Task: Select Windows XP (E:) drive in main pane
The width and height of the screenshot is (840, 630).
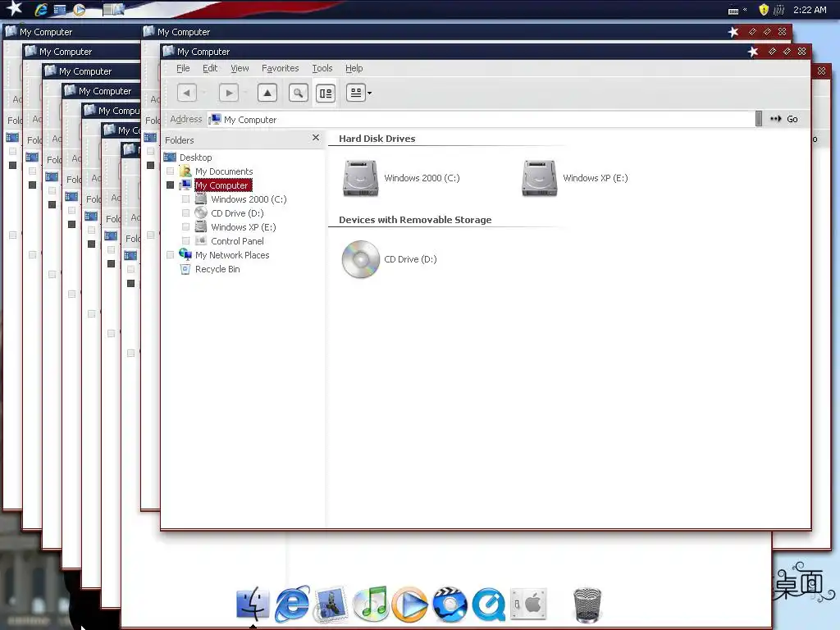Action: pos(575,178)
